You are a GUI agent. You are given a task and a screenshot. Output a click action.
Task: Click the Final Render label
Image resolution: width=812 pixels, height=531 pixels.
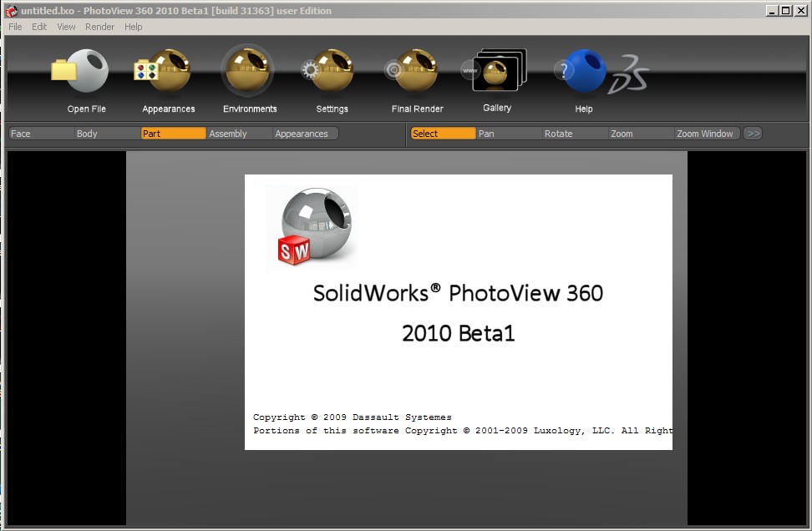tap(418, 109)
